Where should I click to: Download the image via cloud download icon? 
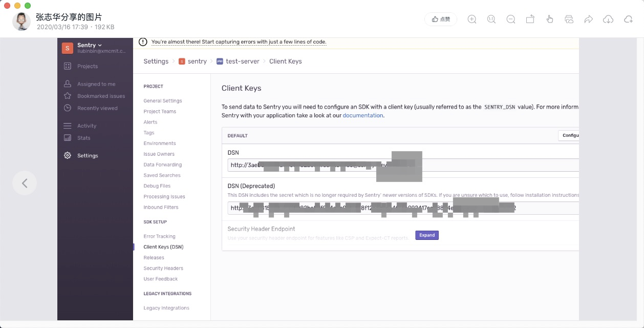pos(608,19)
